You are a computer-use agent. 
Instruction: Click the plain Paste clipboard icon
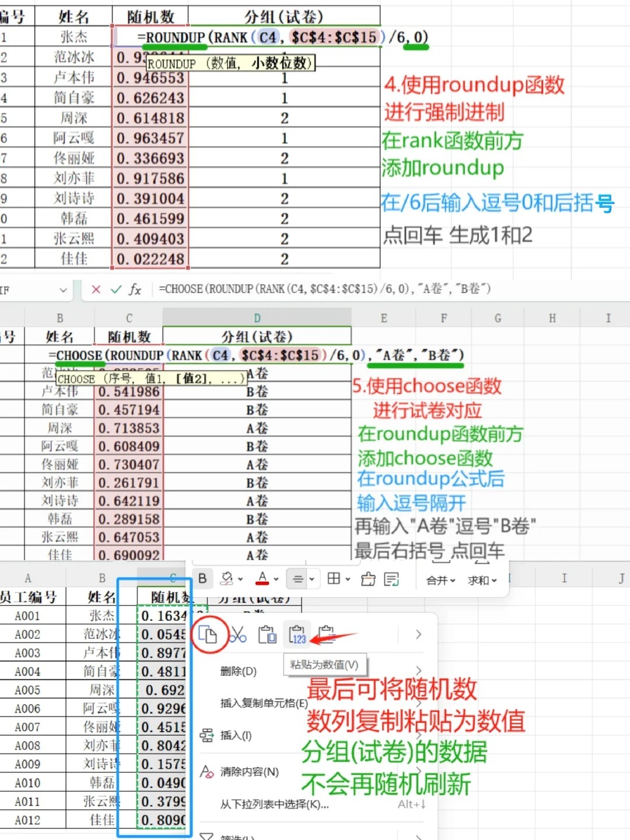tap(267, 634)
